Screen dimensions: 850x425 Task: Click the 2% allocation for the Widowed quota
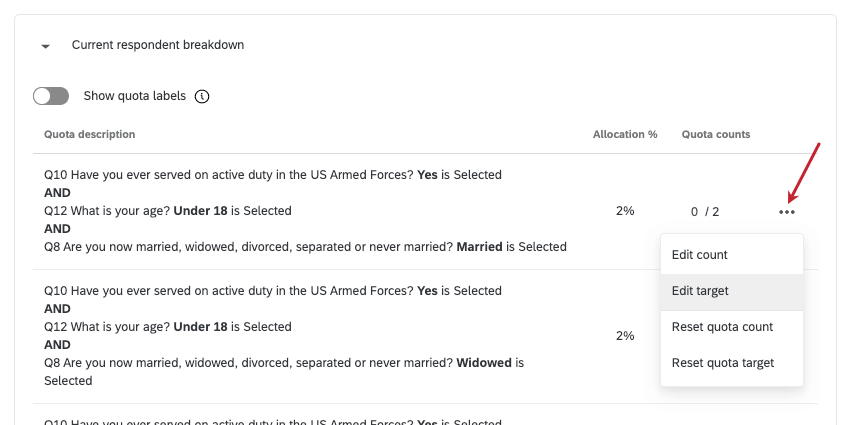click(625, 335)
